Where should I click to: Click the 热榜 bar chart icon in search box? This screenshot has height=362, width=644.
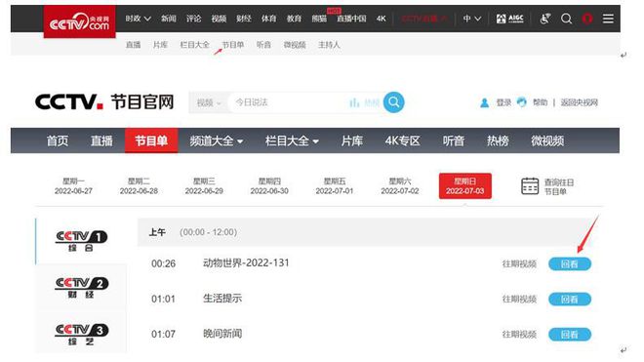point(354,102)
